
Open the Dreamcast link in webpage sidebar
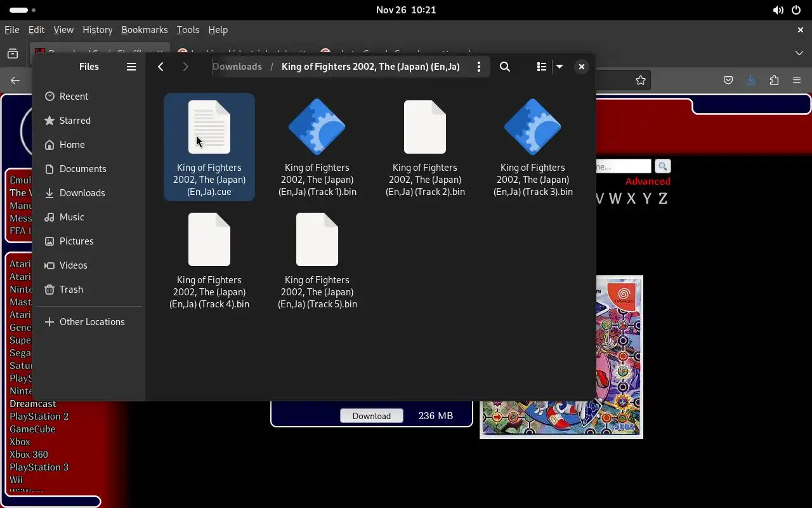coord(33,404)
